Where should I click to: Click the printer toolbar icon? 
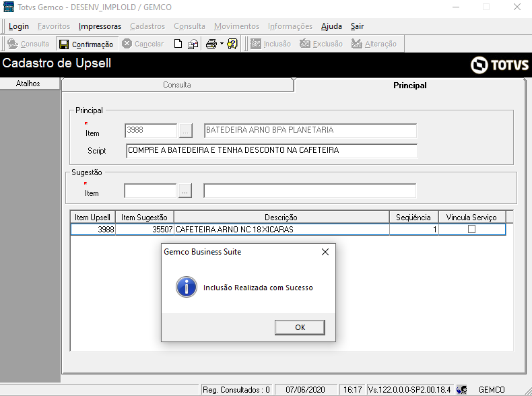211,44
